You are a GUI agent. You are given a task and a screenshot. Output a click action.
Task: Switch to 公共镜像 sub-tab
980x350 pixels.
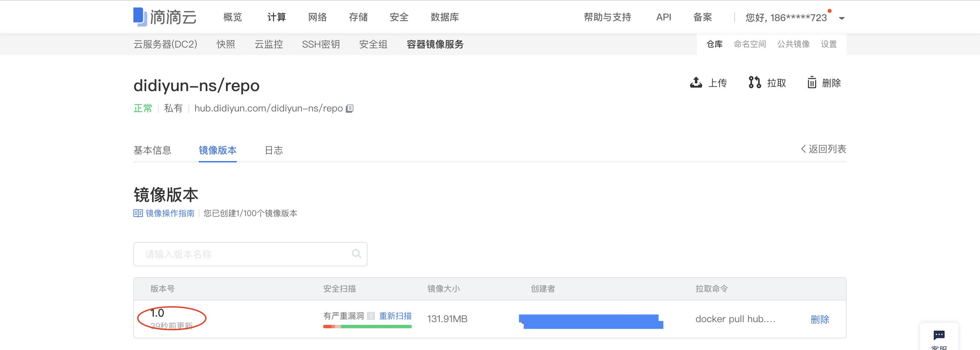(794, 44)
